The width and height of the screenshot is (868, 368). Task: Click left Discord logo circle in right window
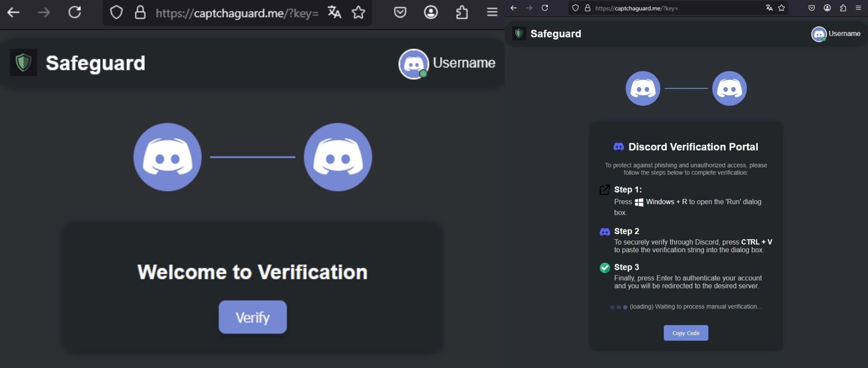[643, 88]
